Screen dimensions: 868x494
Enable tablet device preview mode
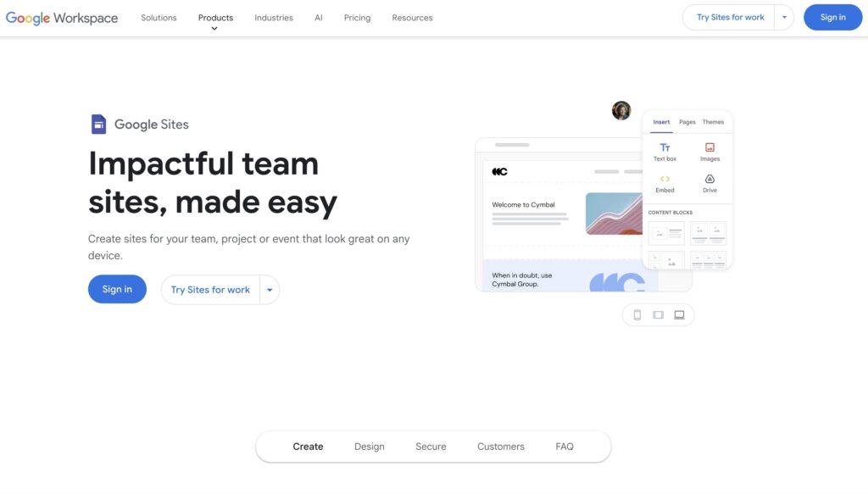tap(658, 314)
